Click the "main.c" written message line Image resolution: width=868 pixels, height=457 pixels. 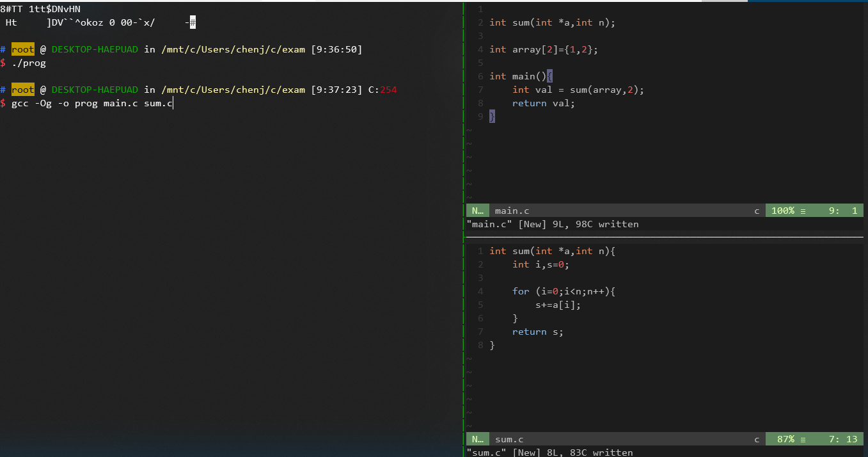coord(553,224)
